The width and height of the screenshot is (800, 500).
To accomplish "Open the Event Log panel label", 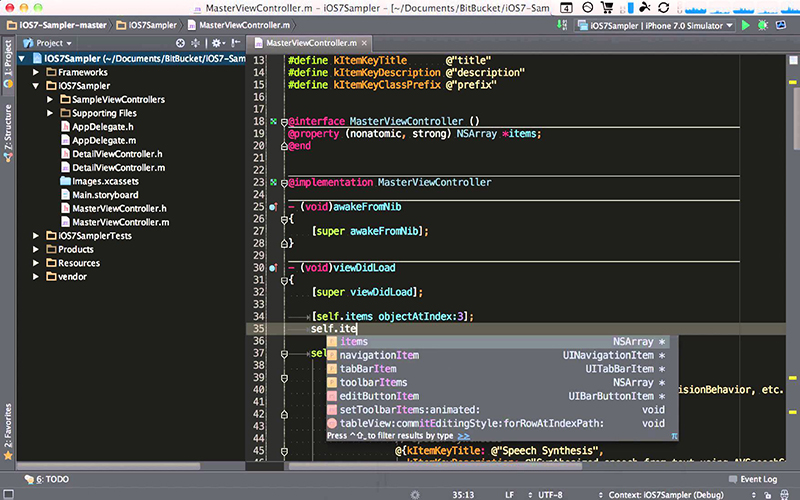I will click(759, 479).
